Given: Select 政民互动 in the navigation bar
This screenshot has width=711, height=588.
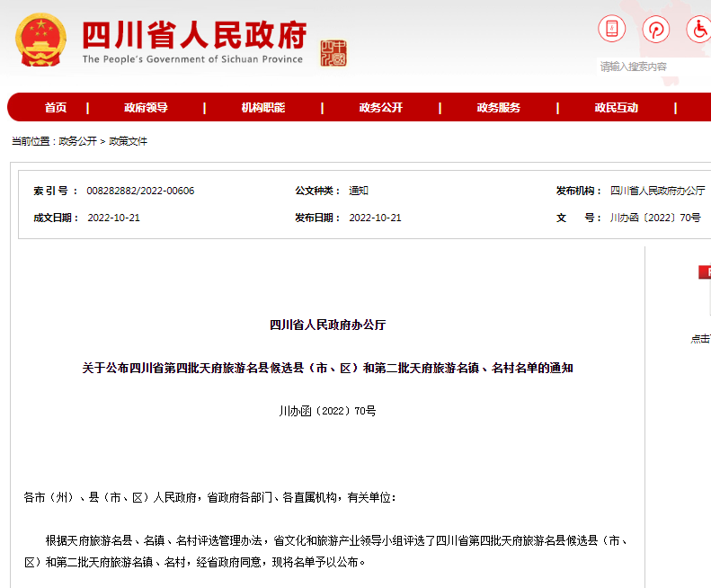Looking at the screenshot, I should pyautogui.click(x=616, y=108).
